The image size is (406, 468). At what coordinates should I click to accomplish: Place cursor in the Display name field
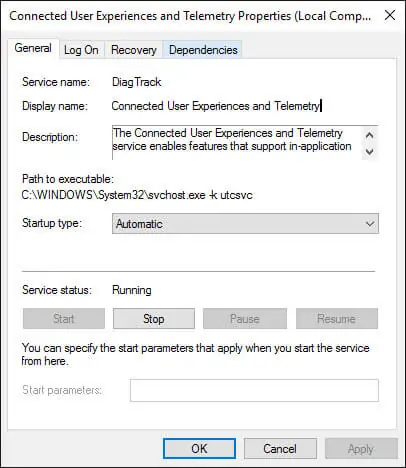217,106
